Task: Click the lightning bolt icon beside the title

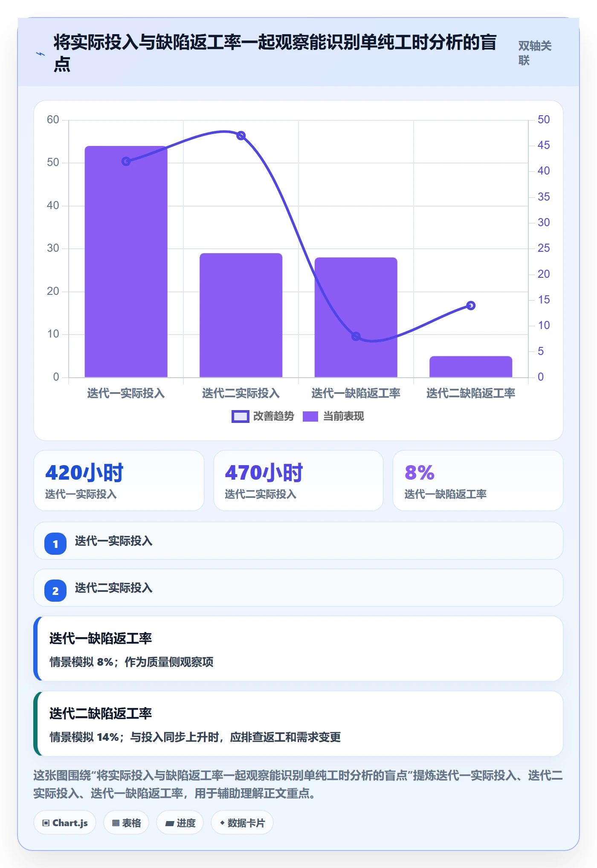Action: 41,54
